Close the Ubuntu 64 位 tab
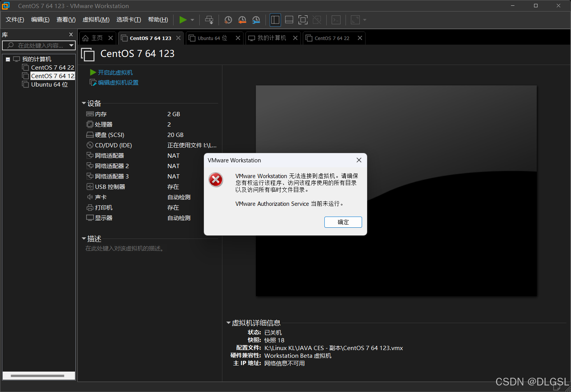This screenshot has height=392, width=571. click(238, 38)
